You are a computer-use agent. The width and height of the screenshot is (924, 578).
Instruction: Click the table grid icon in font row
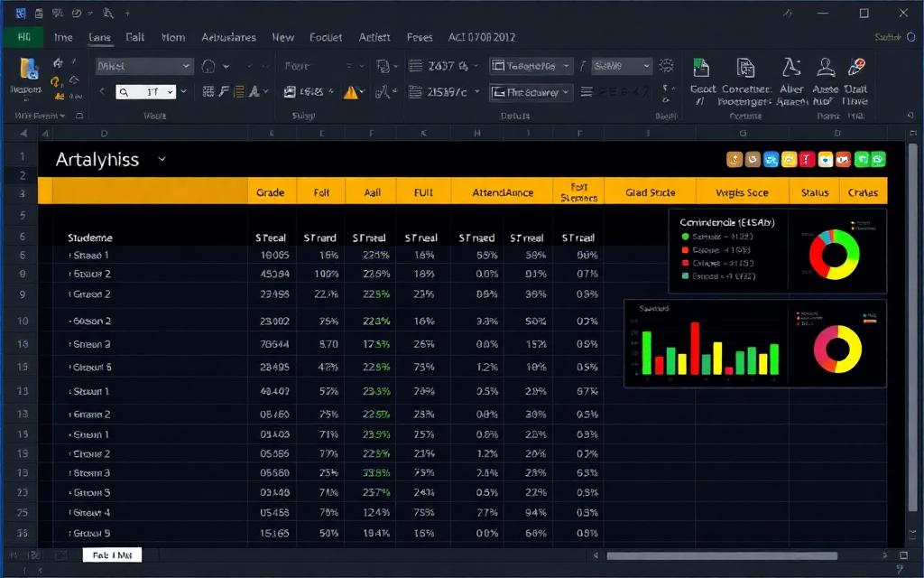pyautogui.click(x=208, y=91)
